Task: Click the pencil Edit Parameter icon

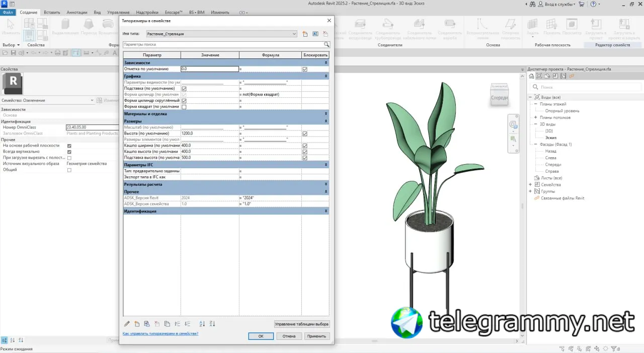Action: pos(127,324)
